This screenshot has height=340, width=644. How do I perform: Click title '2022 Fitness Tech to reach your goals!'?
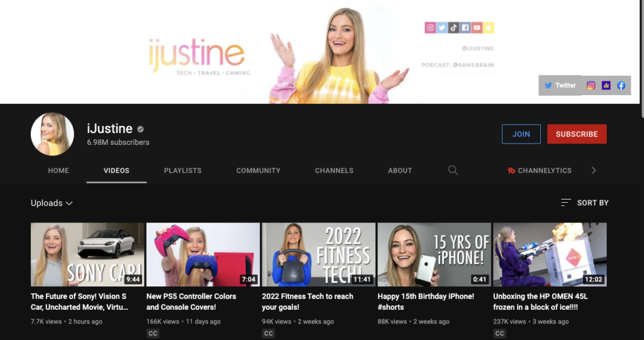(308, 302)
